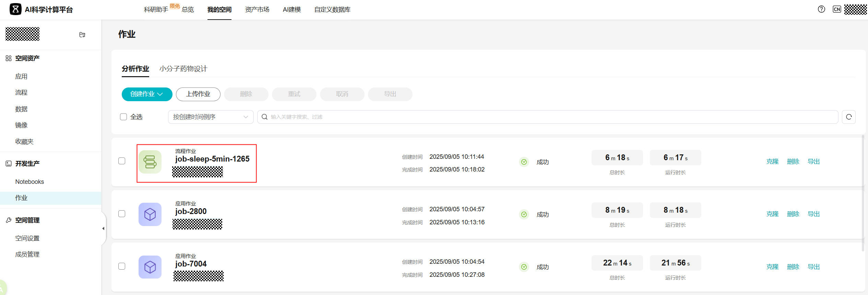Click the purple cube icon of job-2800
Image resolution: width=868 pixels, height=295 pixels.
click(x=150, y=214)
